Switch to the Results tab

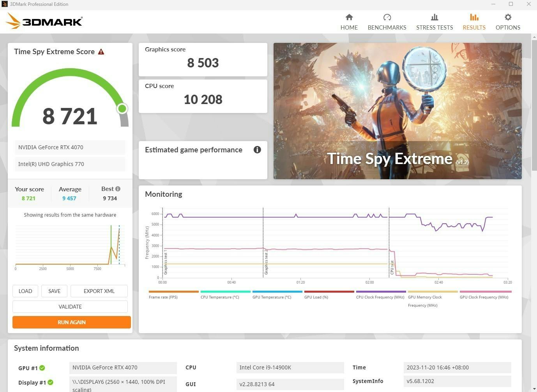click(x=474, y=22)
